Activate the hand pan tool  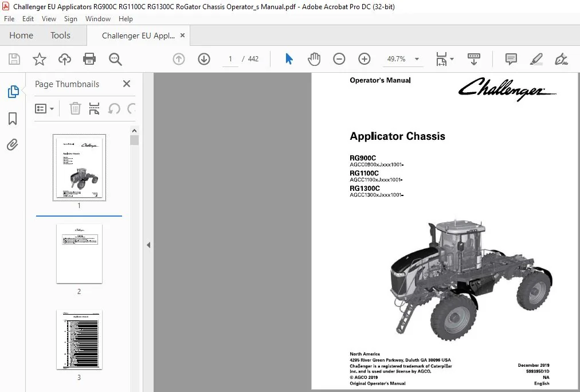(x=313, y=59)
